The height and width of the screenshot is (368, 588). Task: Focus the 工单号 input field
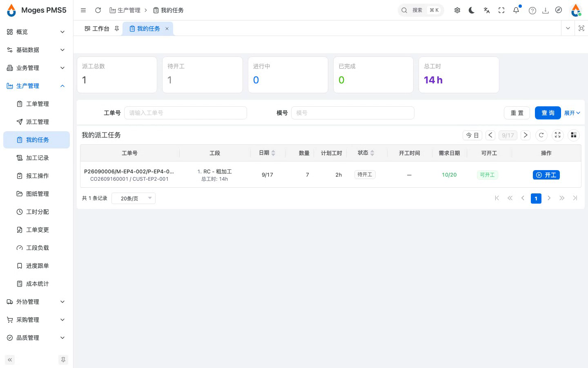click(185, 113)
